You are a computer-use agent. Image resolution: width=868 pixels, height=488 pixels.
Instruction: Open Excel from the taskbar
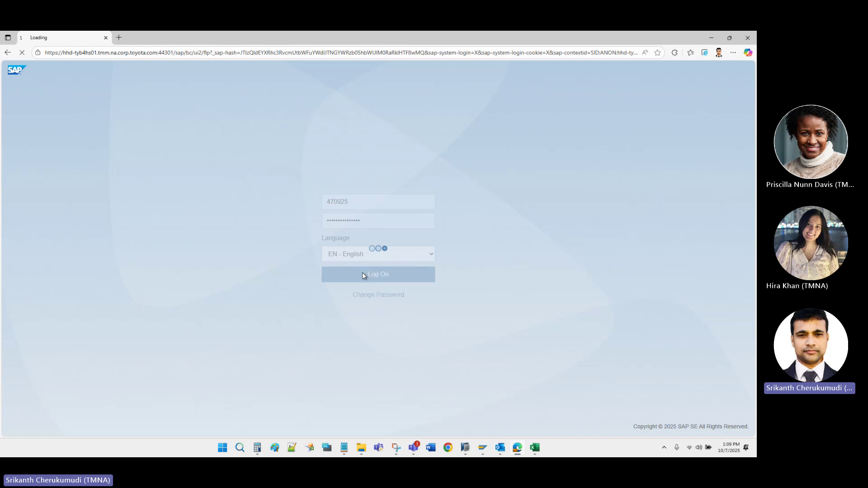pyautogui.click(x=535, y=448)
